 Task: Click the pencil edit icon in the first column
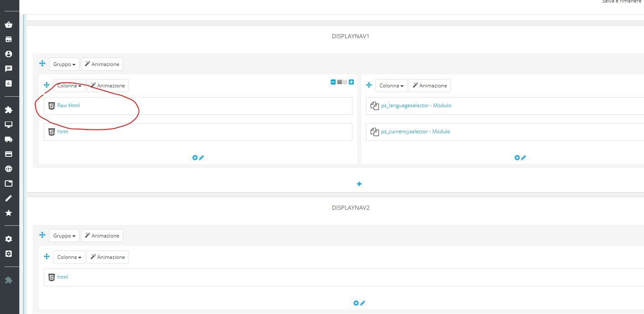tap(202, 158)
